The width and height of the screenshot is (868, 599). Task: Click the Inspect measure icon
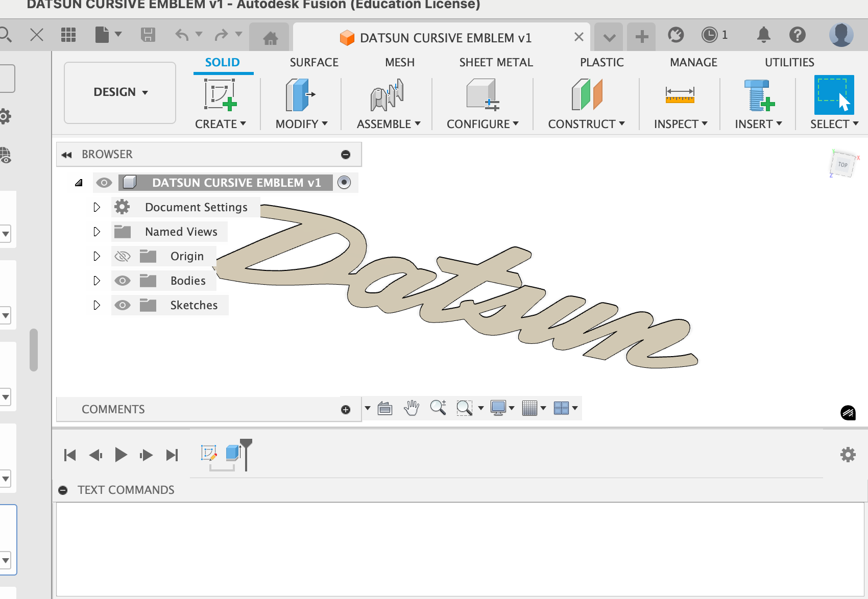[x=680, y=95]
